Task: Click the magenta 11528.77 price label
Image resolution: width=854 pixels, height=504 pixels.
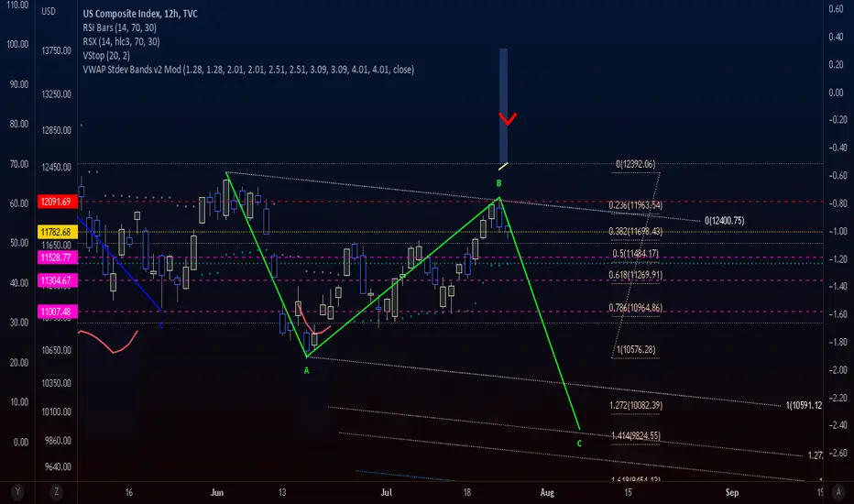Action: (57, 257)
